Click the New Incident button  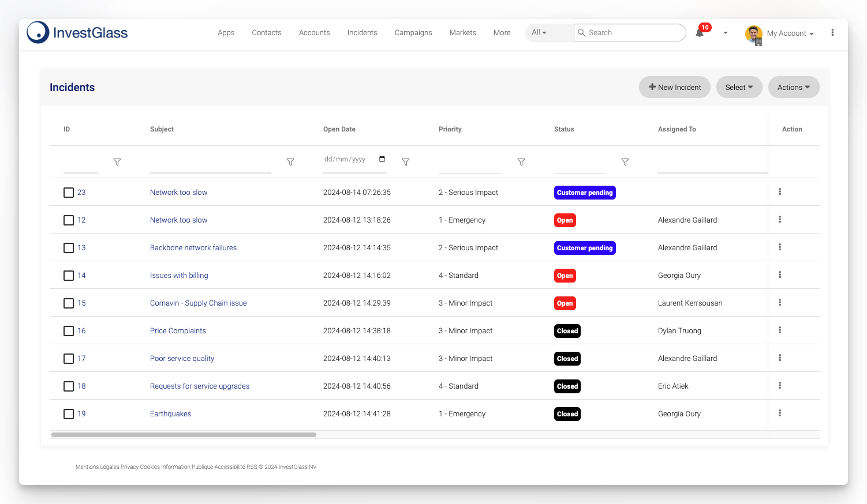[674, 87]
